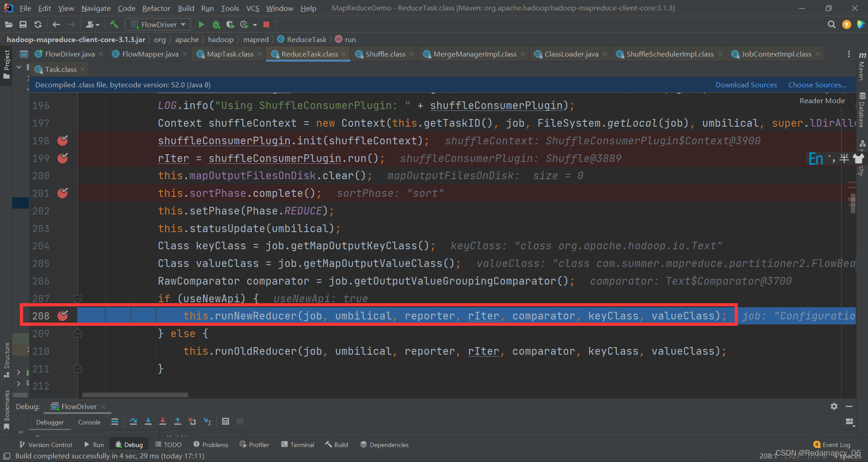The image size is (868, 462).
Task: Click the fold end marker at line 211
Action: pos(77,368)
